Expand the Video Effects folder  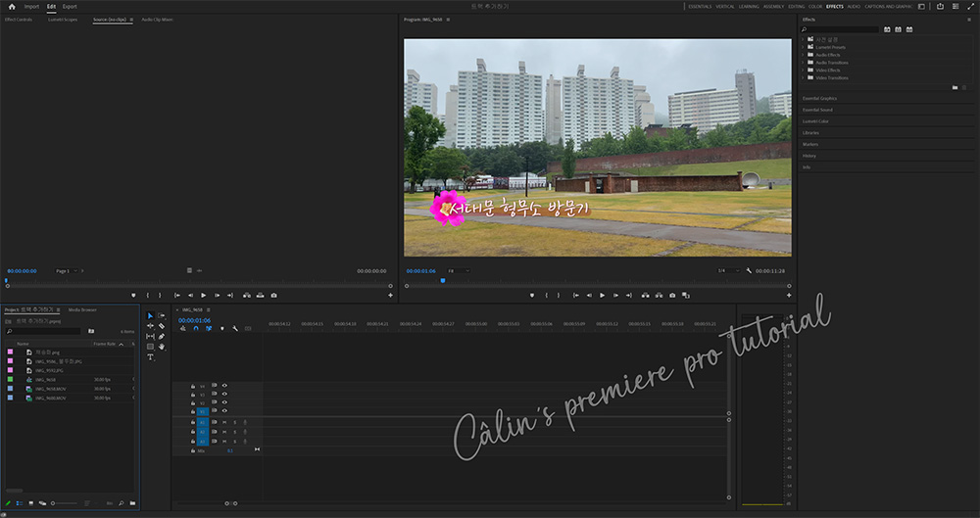tap(803, 70)
